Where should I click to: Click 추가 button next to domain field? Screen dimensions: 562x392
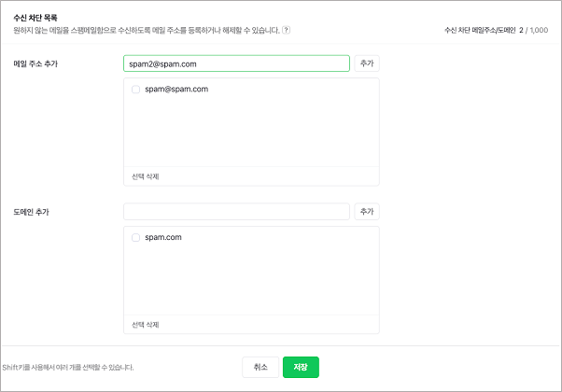coord(367,212)
